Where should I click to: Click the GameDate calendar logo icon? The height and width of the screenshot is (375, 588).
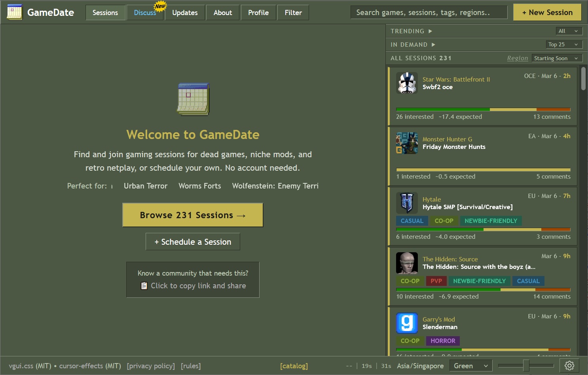click(14, 12)
